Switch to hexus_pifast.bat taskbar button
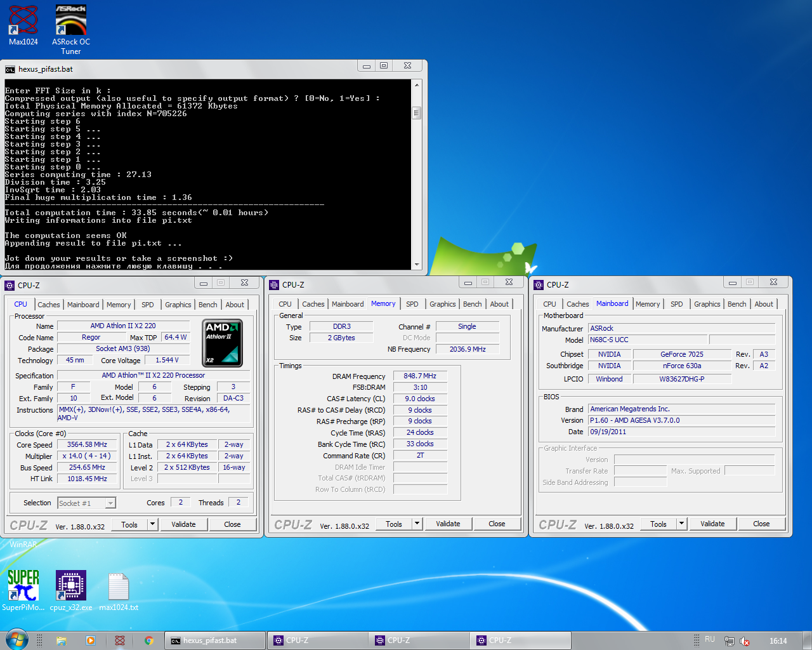This screenshot has width=812, height=650. (x=214, y=640)
